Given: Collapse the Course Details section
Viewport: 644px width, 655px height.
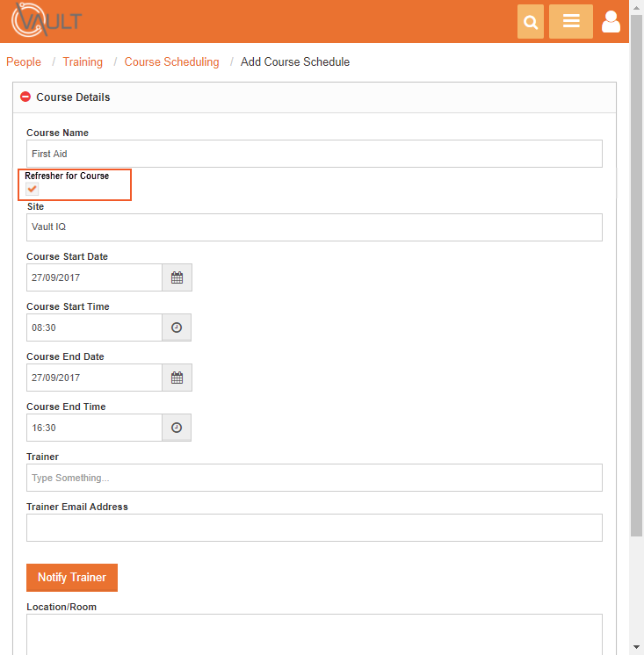Looking at the screenshot, I should 25,97.
